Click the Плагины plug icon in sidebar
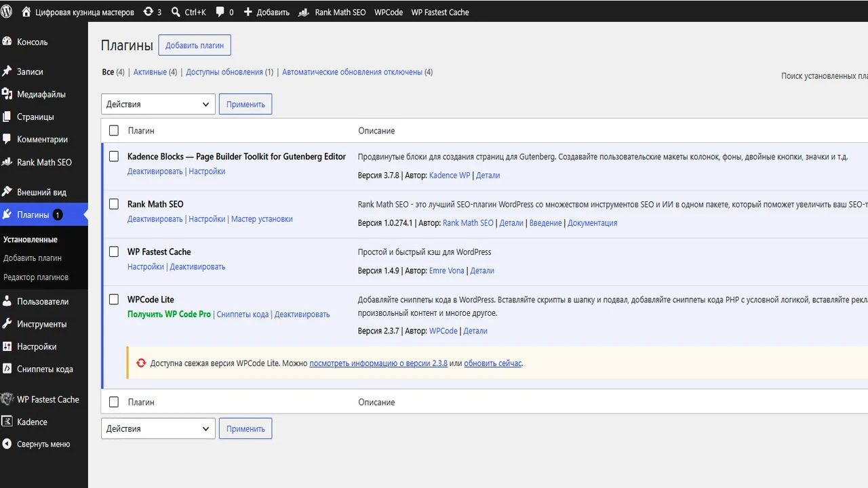This screenshot has height=488, width=868. click(x=7, y=214)
